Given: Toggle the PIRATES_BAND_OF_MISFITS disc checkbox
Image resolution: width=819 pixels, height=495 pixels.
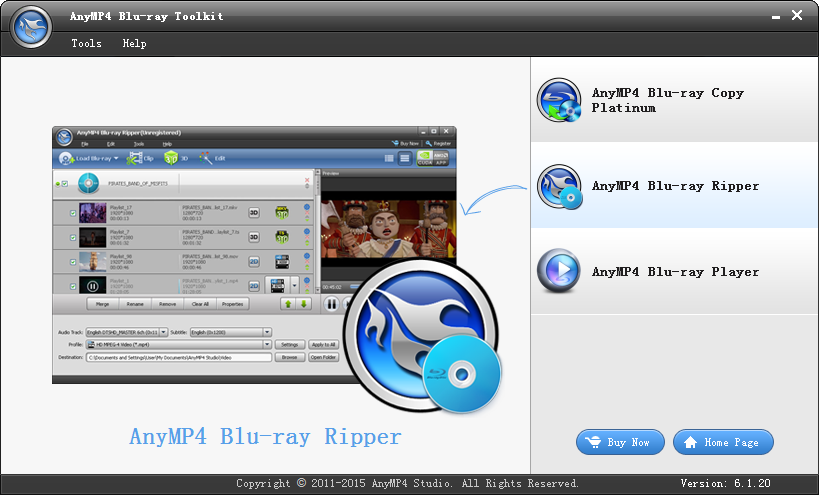Looking at the screenshot, I should coord(65,184).
